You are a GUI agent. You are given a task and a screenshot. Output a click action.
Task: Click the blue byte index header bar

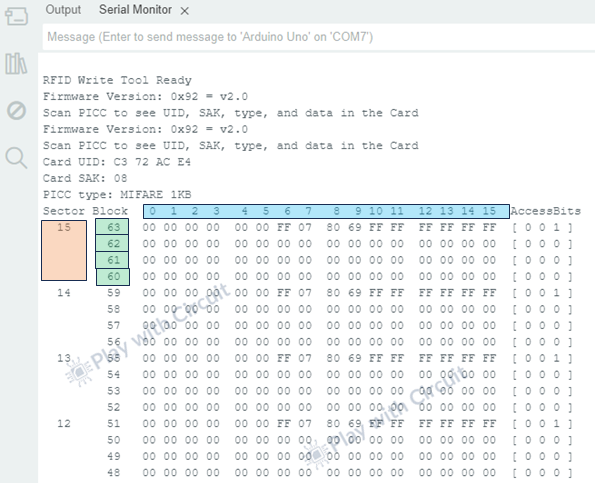click(x=326, y=211)
